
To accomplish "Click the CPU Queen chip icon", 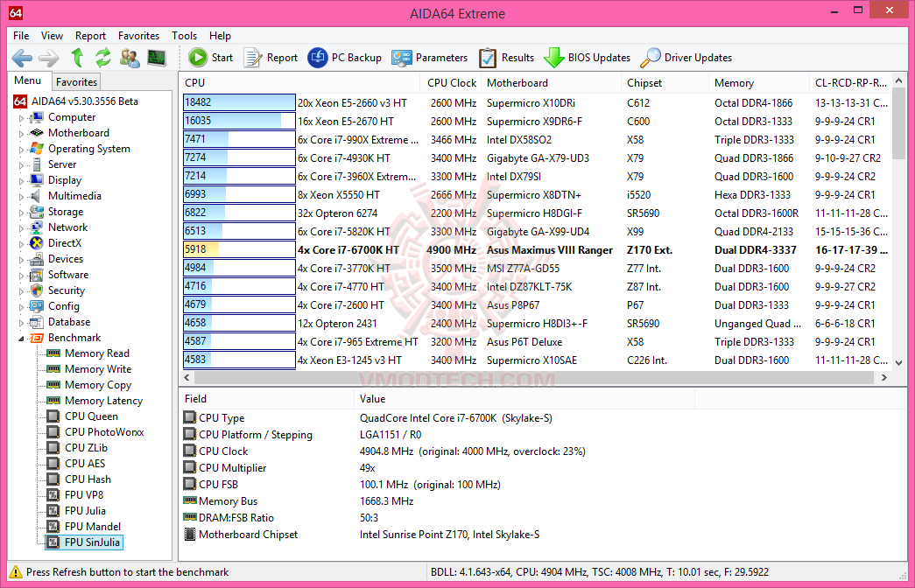I will 53,416.
